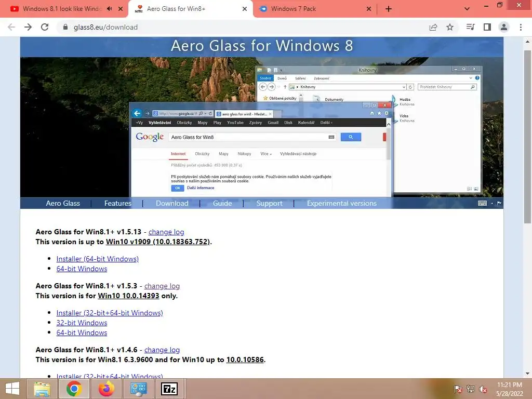Click the keyboard icon in the nav bar
532x399 pixels.
[482, 203]
